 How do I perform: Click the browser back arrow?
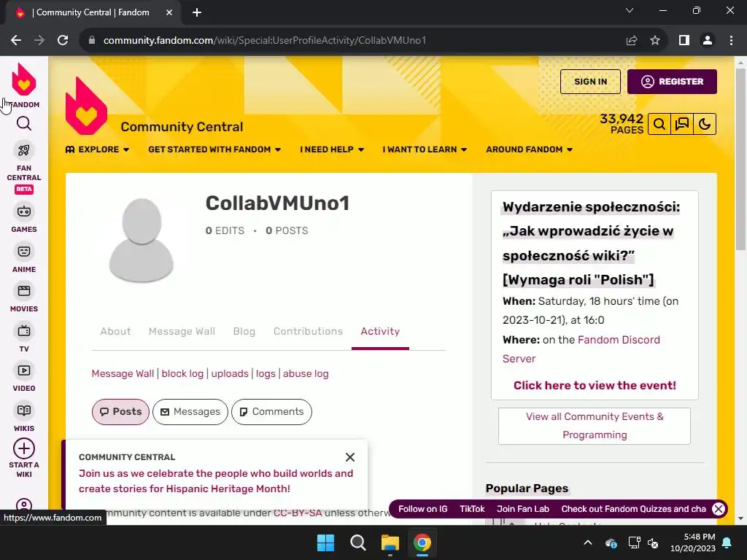coord(16,41)
